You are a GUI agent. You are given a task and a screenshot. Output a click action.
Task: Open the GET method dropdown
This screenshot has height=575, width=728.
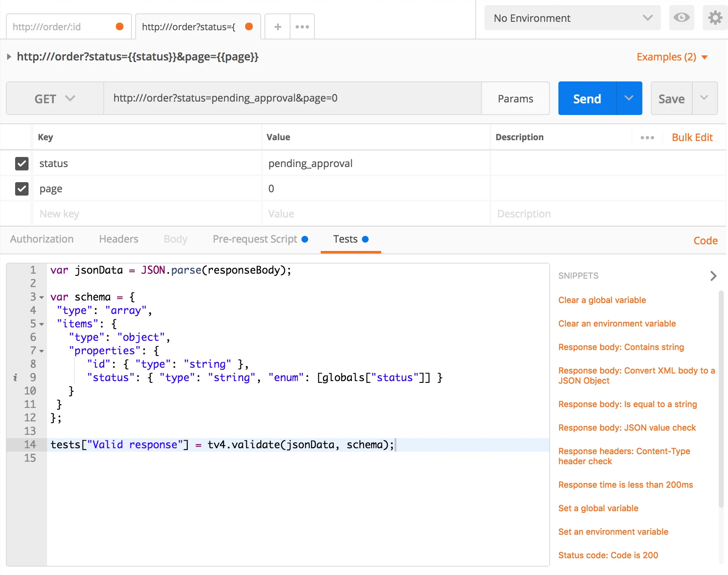pos(55,99)
